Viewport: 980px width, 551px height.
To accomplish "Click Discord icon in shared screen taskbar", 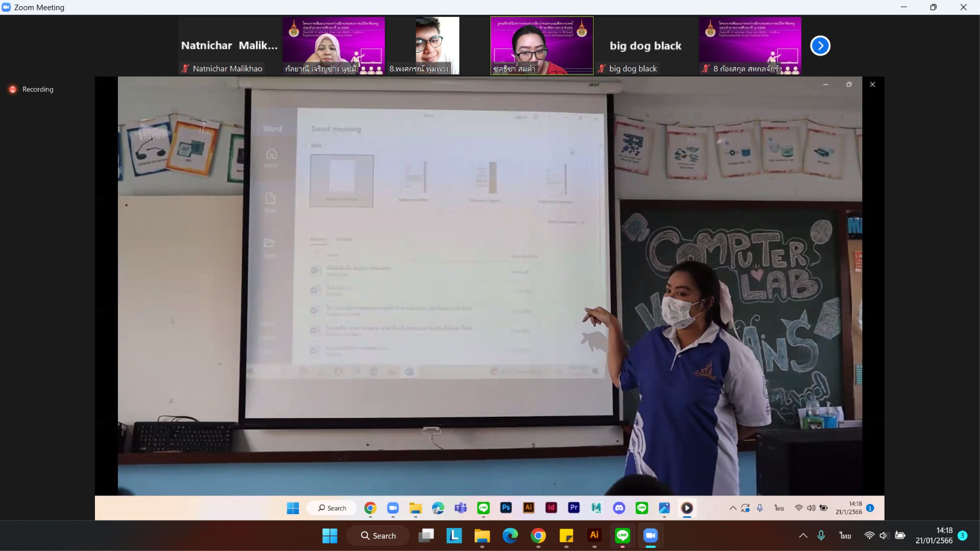I will [x=619, y=508].
